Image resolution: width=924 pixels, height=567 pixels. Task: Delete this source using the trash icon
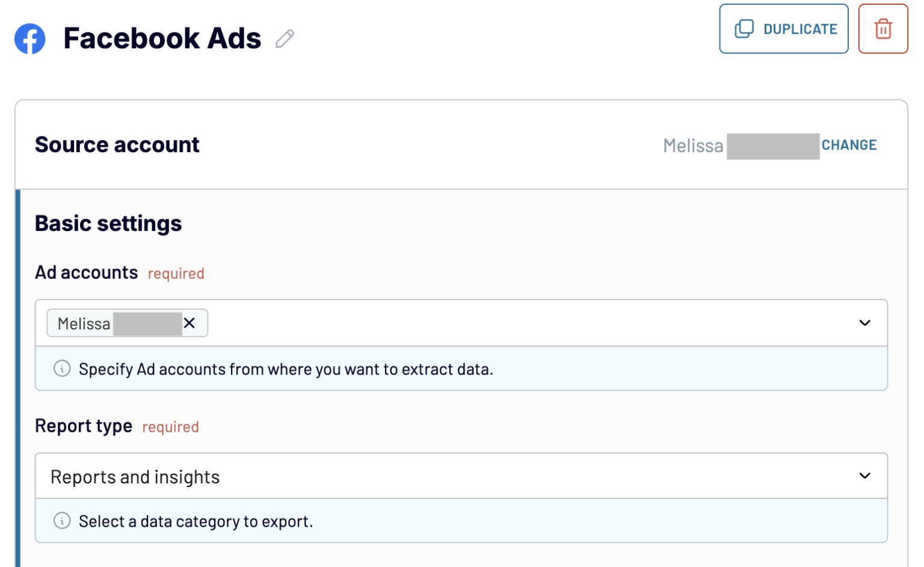click(x=882, y=28)
